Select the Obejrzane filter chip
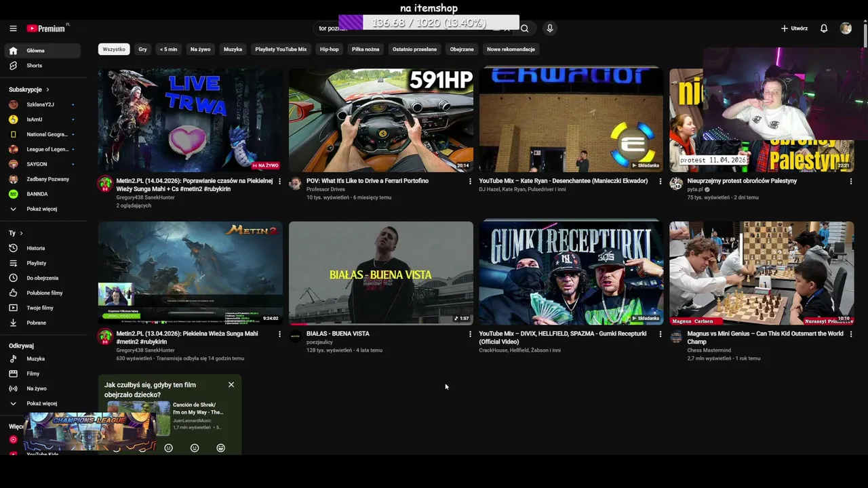This screenshot has height=488, width=868. coord(462,49)
